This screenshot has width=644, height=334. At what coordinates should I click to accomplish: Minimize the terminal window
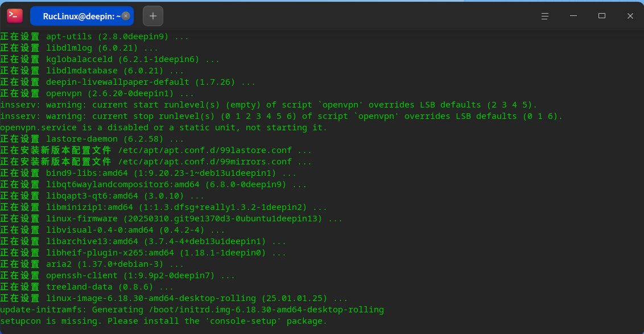[573, 16]
